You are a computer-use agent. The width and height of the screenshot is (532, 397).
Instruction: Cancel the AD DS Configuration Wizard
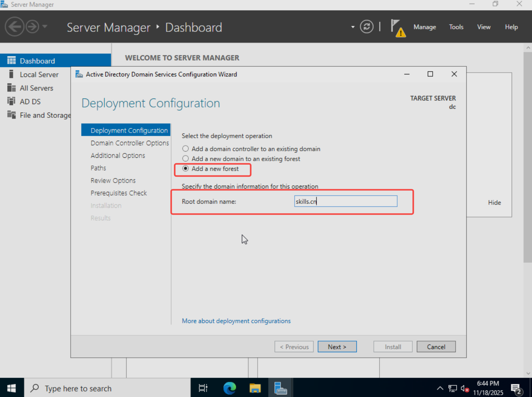coord(436,347)
